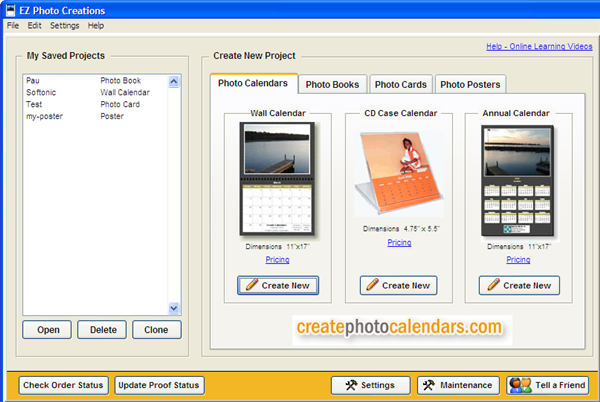Click the Annual Calendar preview image
Image resolution: width=600 pixels, height=402 pixels.
click(518, 180)
